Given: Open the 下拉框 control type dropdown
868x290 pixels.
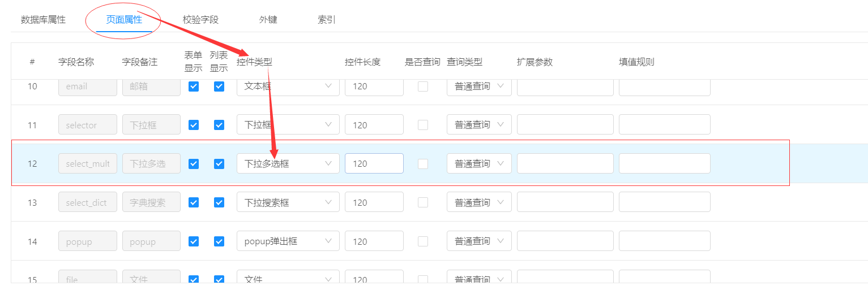Looking at the screenshot, I should click(x=288, y=125).
